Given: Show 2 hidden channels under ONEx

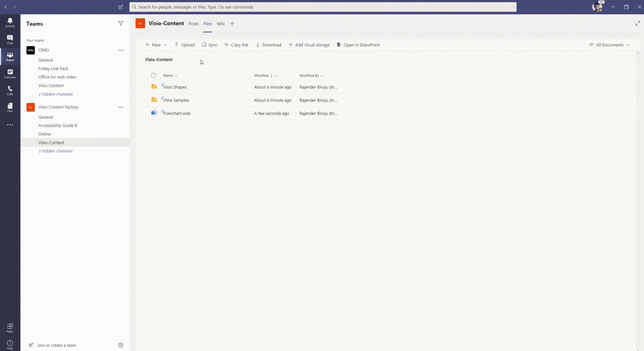Looking at the screenshot, I should [55, 94].
